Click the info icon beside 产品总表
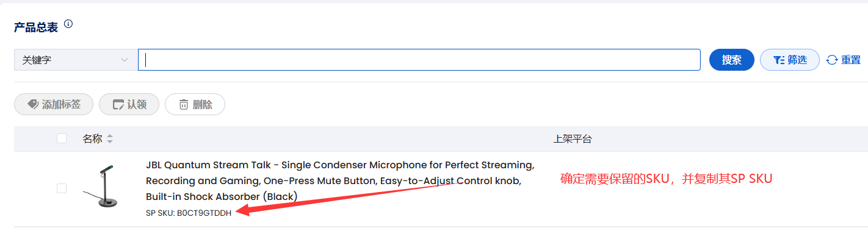This screenshot has width=868, height=228. [68, 24]
